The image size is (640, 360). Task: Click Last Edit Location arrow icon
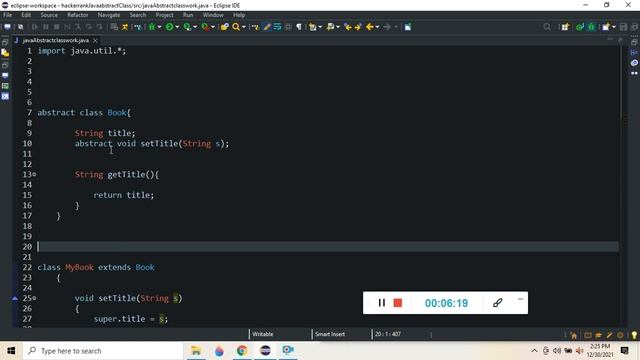coord(348,27)
